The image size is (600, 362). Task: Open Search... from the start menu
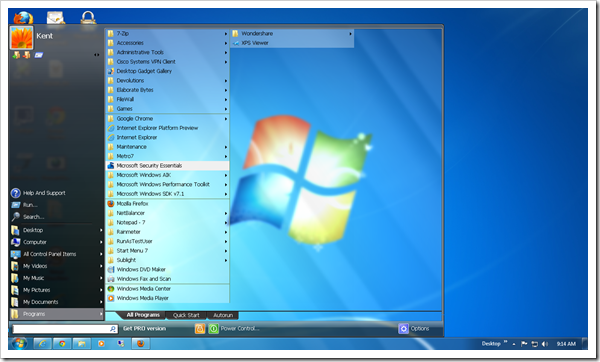click(x=57, y=217)
